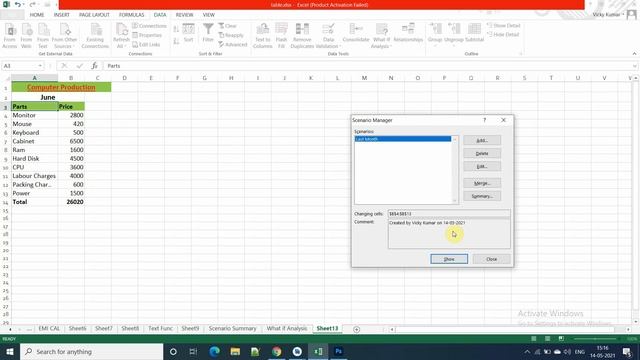Open the PAGE LAYOUT ribbon tab
The image size is (640, 360).
tap(94, 15)
